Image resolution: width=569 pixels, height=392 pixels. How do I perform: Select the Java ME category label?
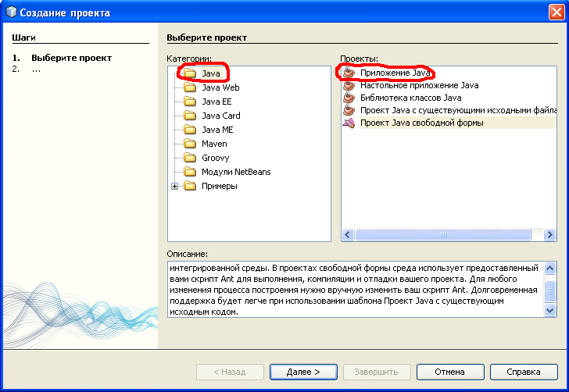point(217,130)
